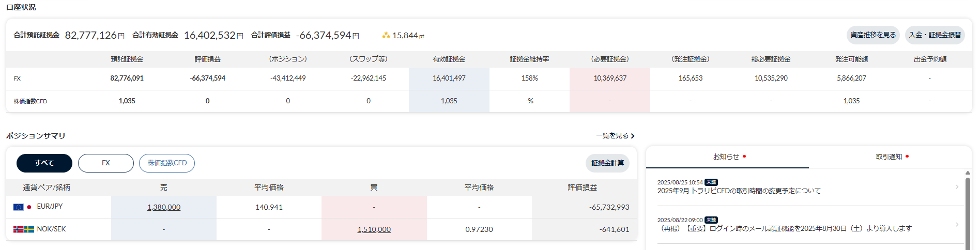Screen dimensions: 980x250
Task: Select the すべて position filter
Action: pos(44,163)
